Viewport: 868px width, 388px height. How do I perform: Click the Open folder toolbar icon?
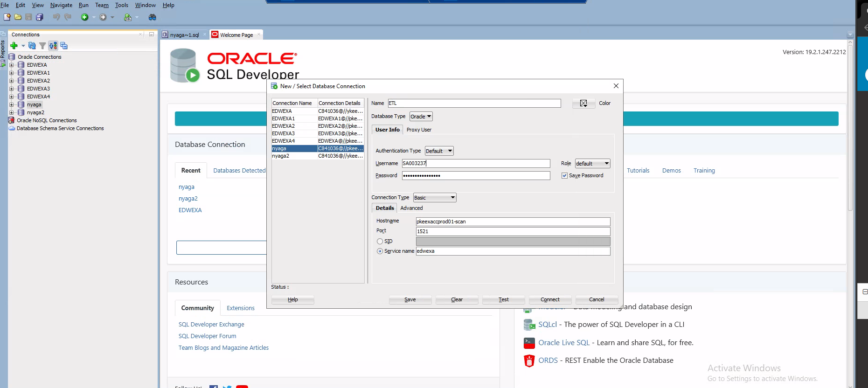[18, 17]
